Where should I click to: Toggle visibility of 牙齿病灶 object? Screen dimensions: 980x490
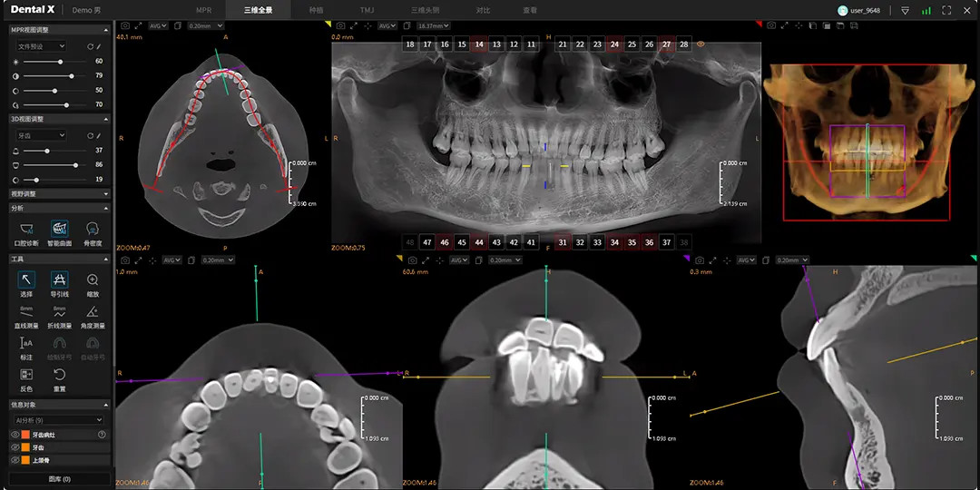click(x=15, y=435)
